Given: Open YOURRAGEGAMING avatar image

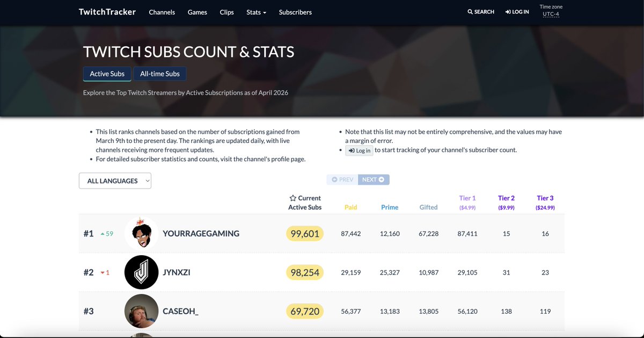Looking at the screenshot, I should 141,234.
